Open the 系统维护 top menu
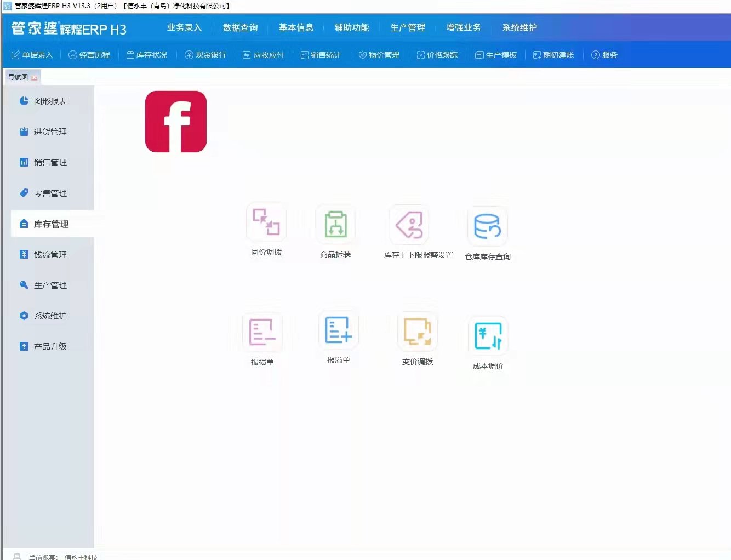The image size is (731, 560). coord(519,27)
